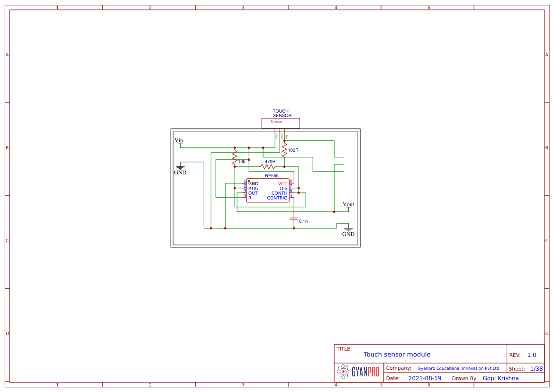Click the 100R resistor symbol
This screenshot has width=554, height=392.
[284, 151]
